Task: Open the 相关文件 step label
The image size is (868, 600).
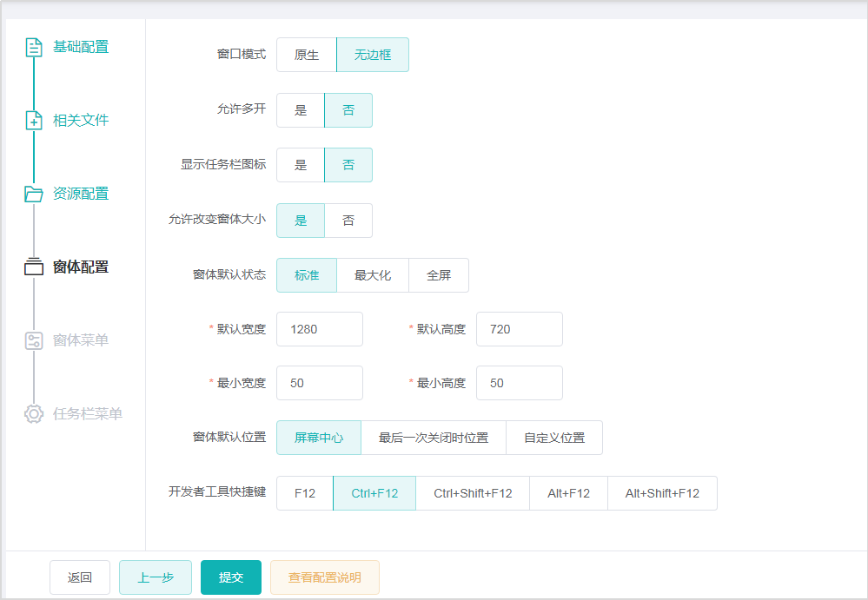Action: (x=81, y=121)
